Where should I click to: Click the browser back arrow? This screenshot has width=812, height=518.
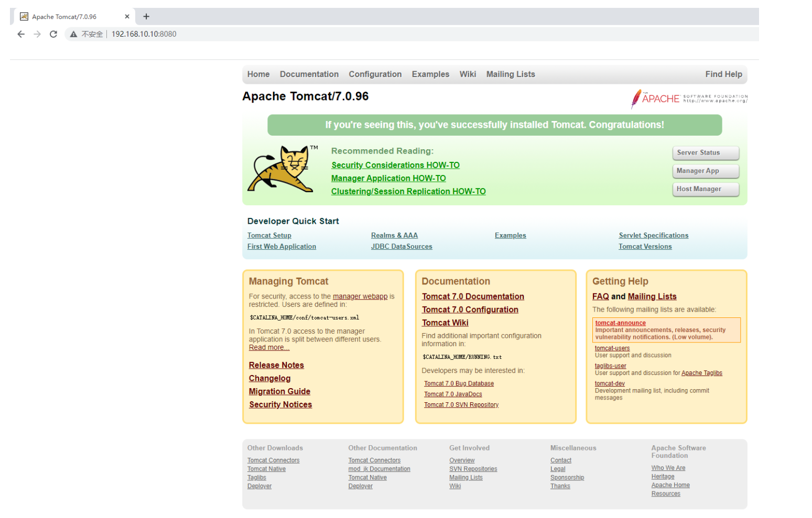(21, 34)
